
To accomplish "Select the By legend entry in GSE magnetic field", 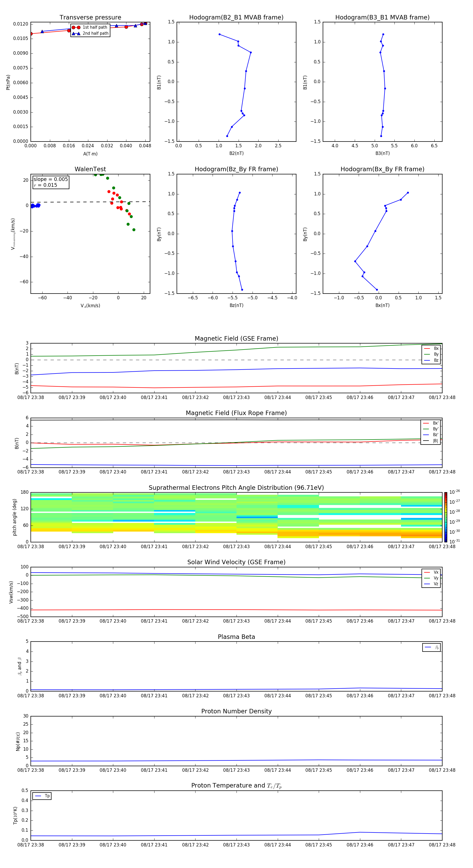I will (x=431, y=355).
